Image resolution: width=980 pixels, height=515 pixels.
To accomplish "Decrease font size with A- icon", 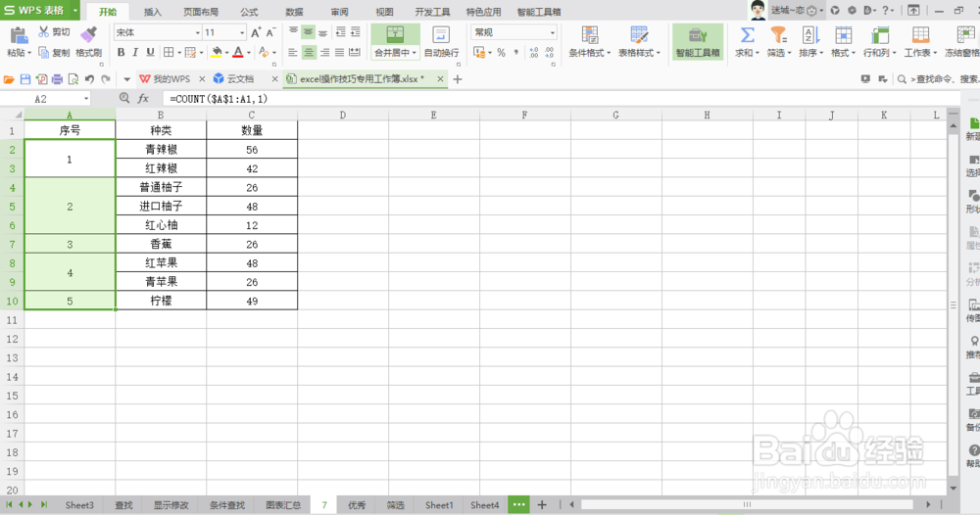I will point(270,32).
